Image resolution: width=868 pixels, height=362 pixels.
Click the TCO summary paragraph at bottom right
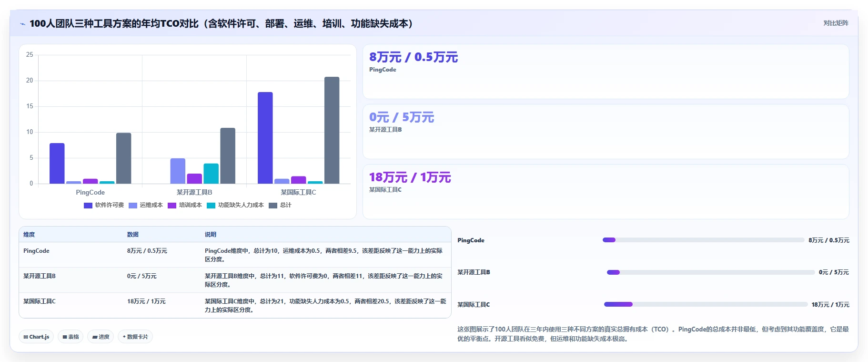(x=653, y=334)
